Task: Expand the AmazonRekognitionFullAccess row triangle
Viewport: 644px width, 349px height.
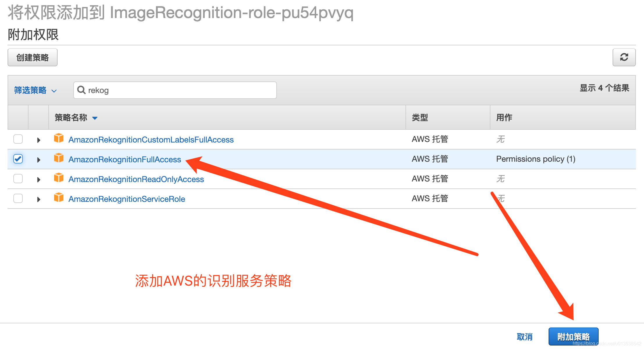Action: coord(39,160)
